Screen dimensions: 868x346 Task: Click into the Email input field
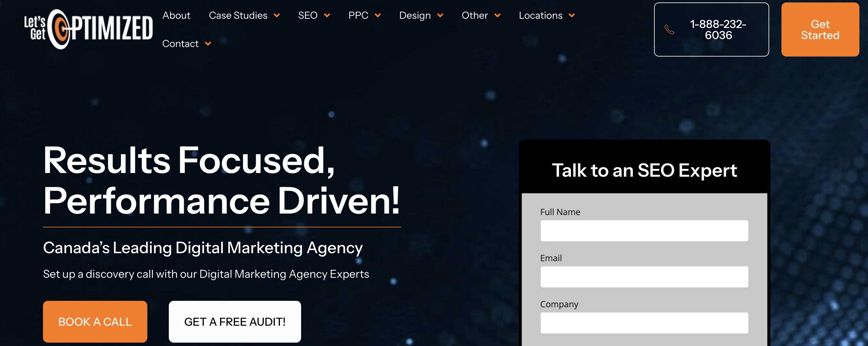[644, 277]
